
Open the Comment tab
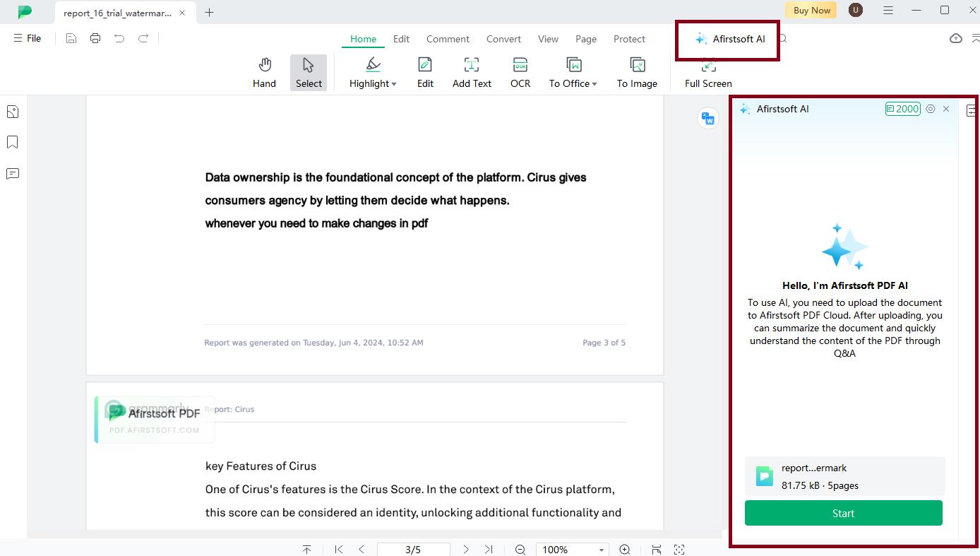[x=448, y=39]
